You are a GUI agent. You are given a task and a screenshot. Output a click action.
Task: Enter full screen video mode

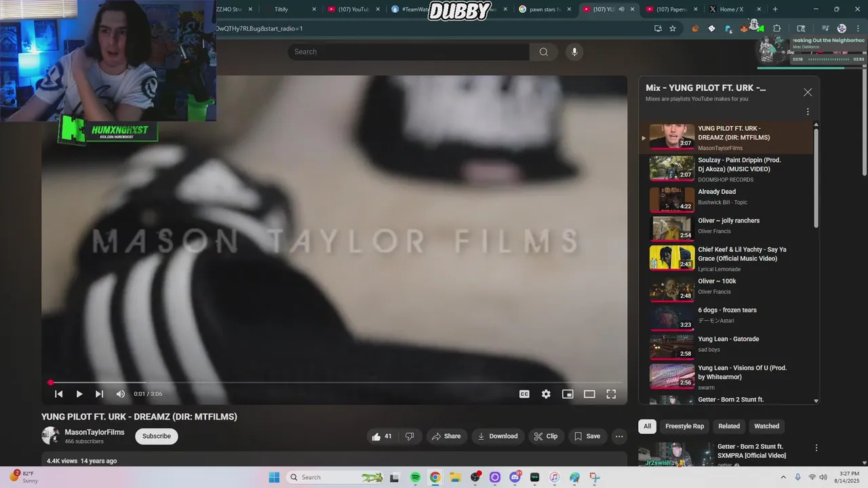pyautogui.click(x=611, y=394)
